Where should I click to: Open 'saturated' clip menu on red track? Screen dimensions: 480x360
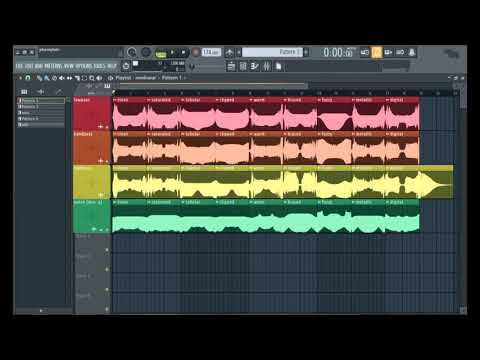149,100
